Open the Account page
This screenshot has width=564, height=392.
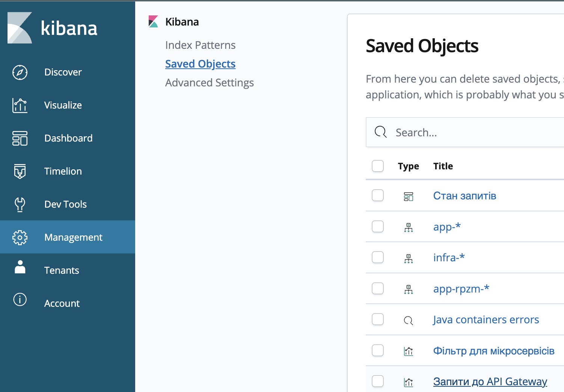[x=68, y=303]
